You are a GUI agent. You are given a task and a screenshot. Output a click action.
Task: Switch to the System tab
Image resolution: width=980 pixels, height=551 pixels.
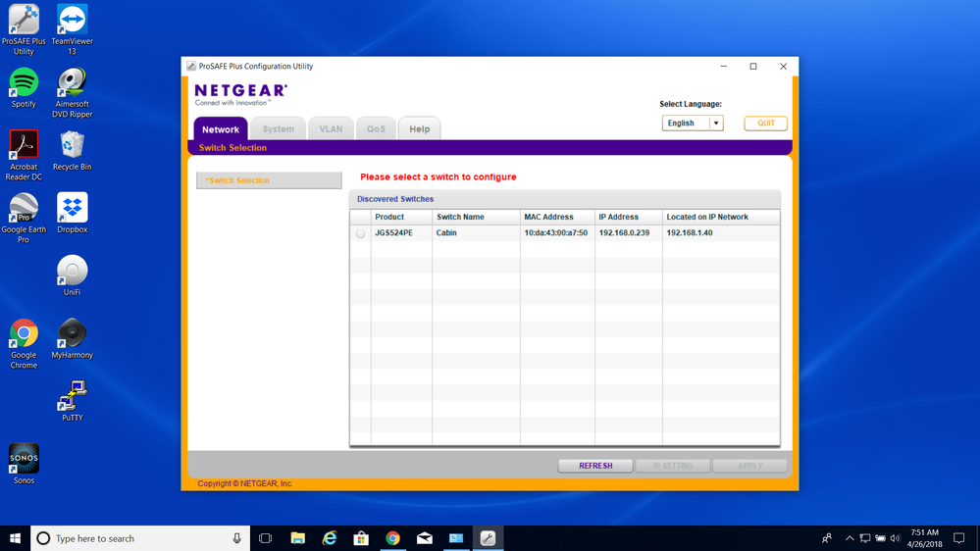[279, 129]
